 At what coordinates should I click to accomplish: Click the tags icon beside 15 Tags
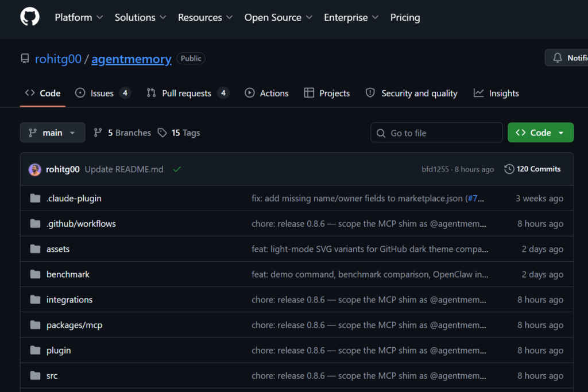click(163, 133)
